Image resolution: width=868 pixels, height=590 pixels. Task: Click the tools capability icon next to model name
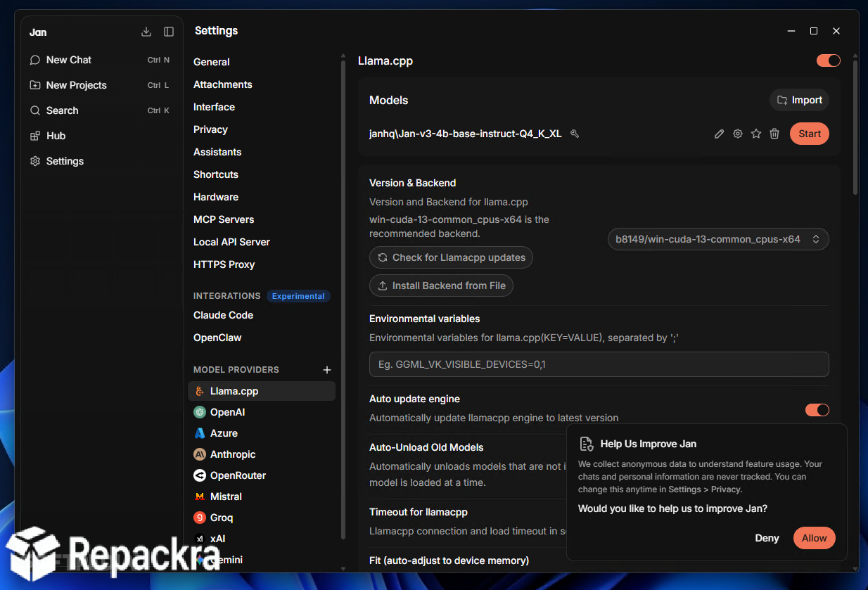pyautogui.click(x=575, y=134)
